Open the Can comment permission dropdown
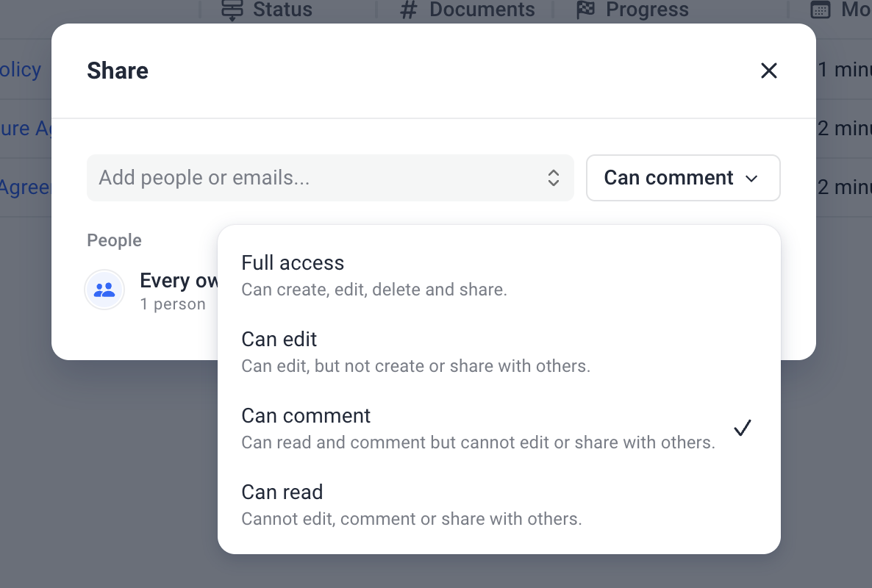Image resolution: width=872 pixels, height=588 pixels. click(683, 178)
